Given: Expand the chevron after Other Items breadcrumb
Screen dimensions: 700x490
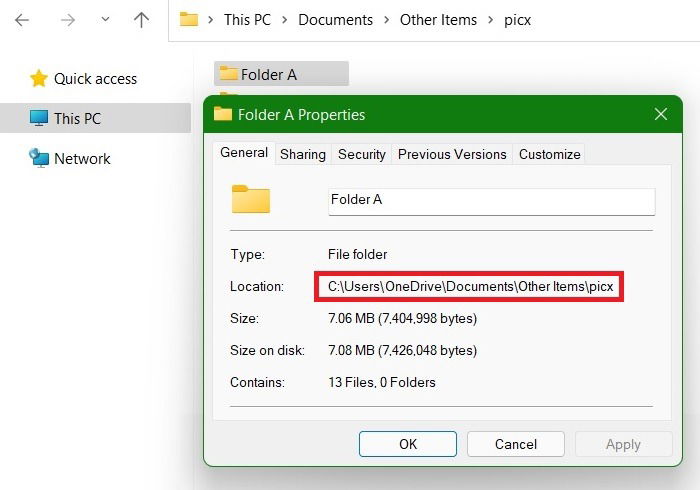Looking at the screenshot, I should 491,20.
